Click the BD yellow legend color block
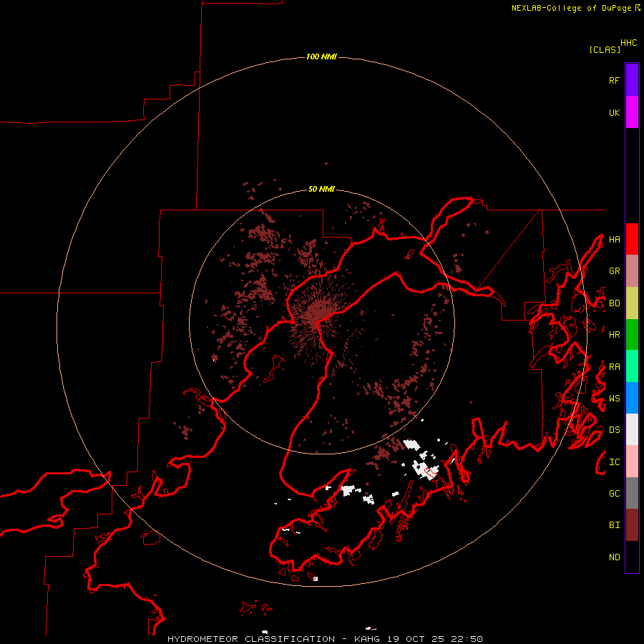This screenshot has width=644, height=644. click(x=632, y=303)
